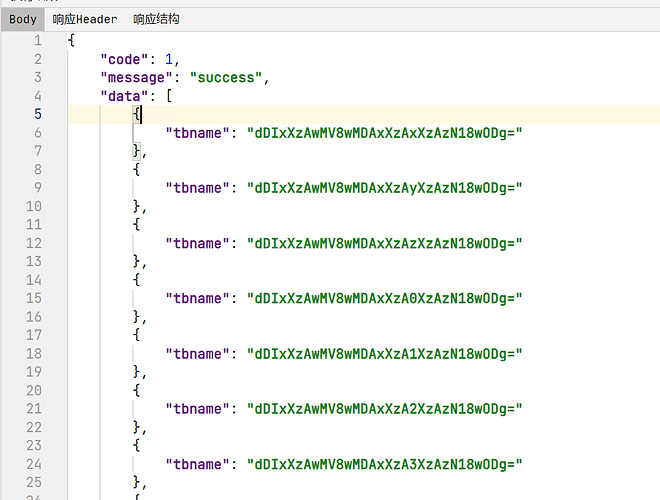Image resolution: width=660 pixels, height=500 pixels.
Task: Click line number 13 in the gutter
Action: (x=34, y=261)
